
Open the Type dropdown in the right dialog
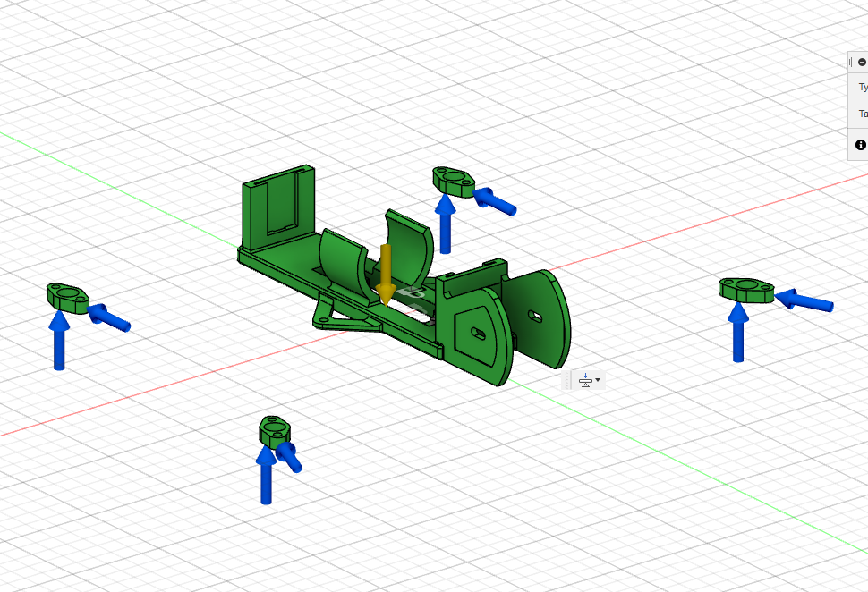(864, 87)
